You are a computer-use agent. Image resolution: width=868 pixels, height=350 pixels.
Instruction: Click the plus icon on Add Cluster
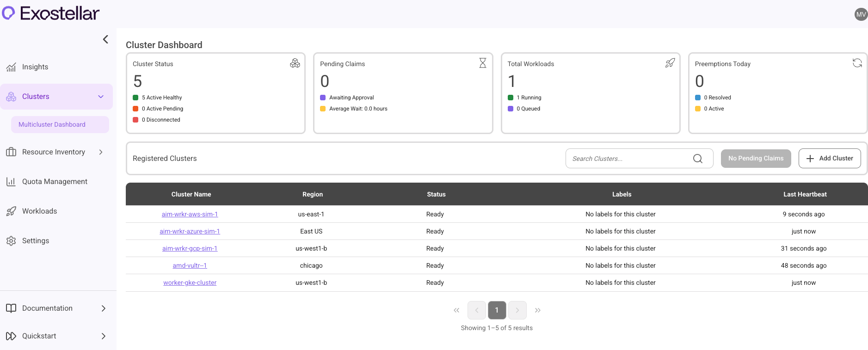tap(810, 159)
